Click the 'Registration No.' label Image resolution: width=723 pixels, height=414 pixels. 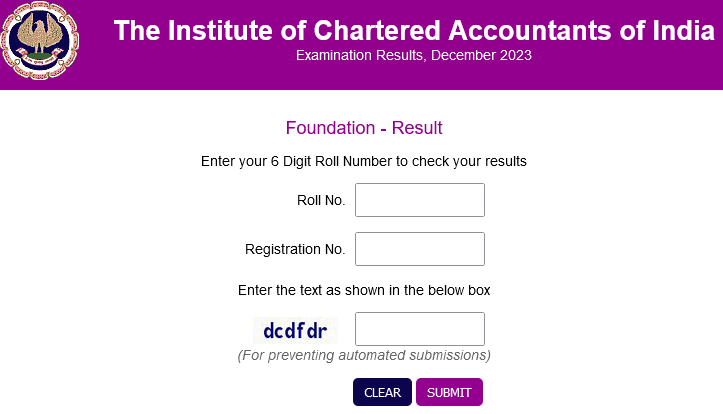point(295,249)
